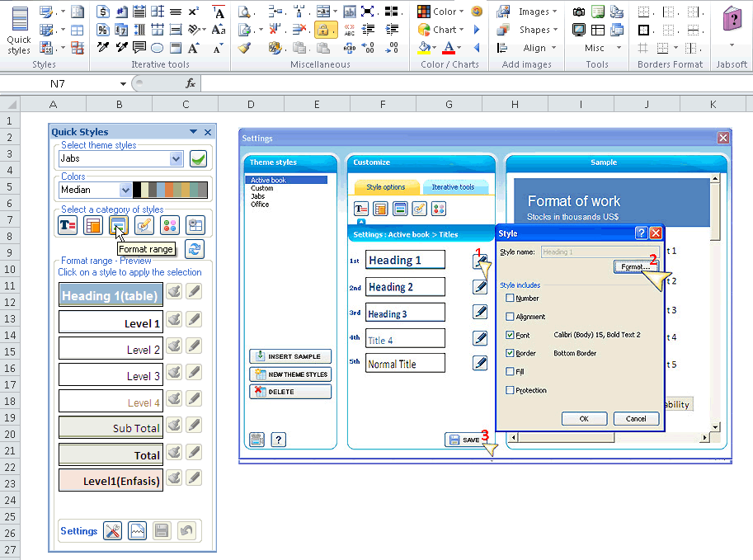Click the INSERT SAMPLE button
Screen dimensions: 753x560
pyautogui.click(x=290, y=356)
